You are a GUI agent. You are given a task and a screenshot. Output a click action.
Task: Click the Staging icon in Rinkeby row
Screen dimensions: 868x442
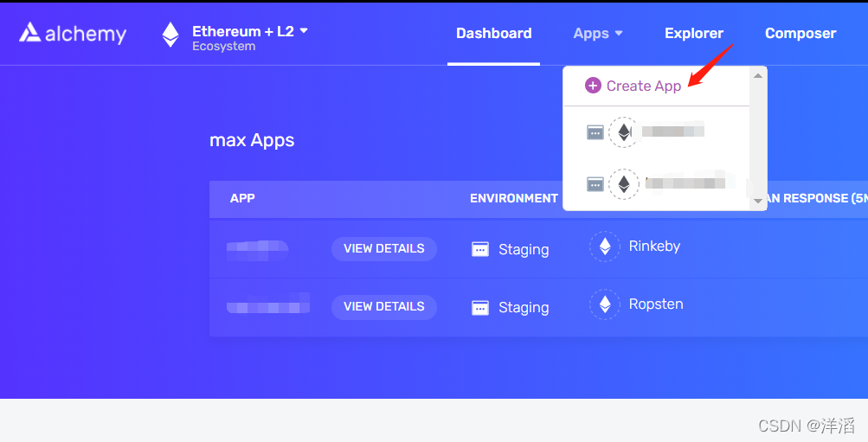tap(480, 249)
